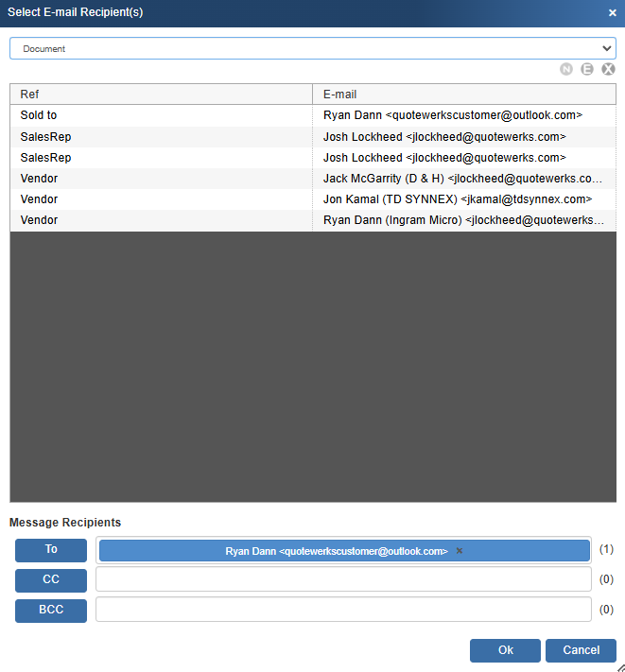Select the Ryan Dann (Ingram Micro) vendor row
This screenshot has height=672, width=625.
(x=312, y=220)
